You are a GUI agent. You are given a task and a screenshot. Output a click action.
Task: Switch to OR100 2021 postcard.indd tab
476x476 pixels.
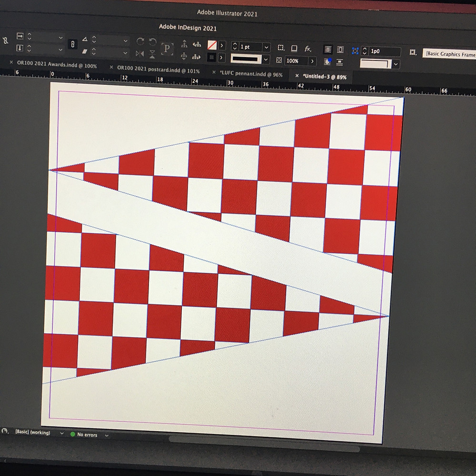click(x=159, y=69)
